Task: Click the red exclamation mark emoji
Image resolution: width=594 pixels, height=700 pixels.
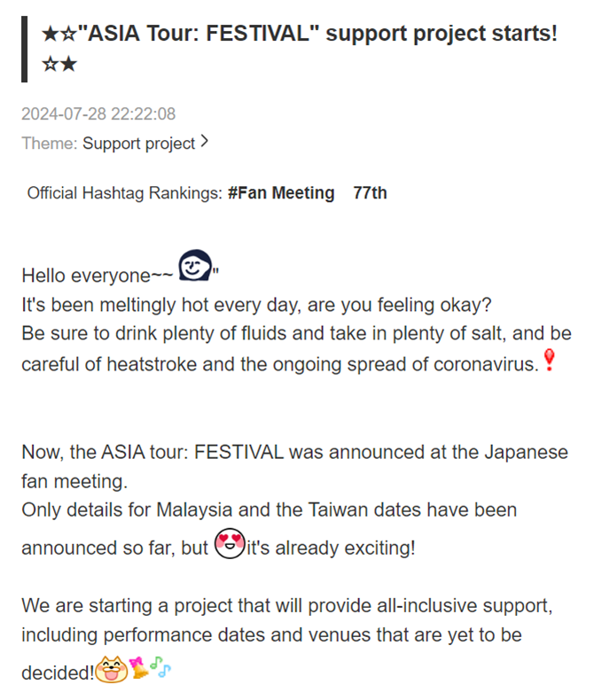Action: [x=549, y=360]
